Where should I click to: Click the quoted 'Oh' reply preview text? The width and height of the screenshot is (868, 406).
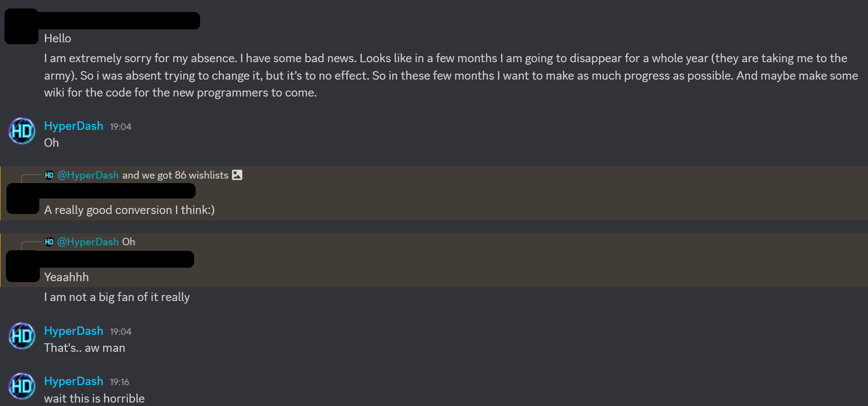click(129, 242)
